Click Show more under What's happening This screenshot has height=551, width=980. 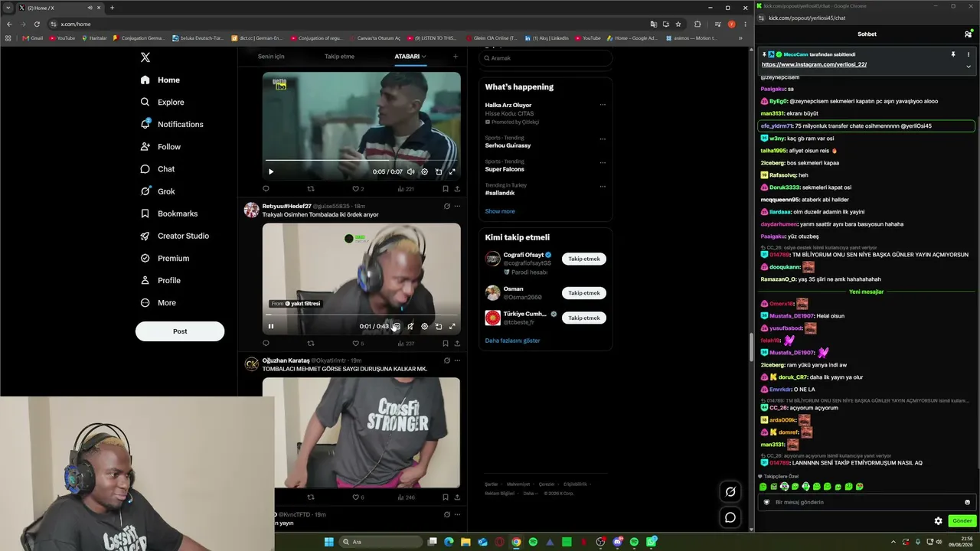500,211
